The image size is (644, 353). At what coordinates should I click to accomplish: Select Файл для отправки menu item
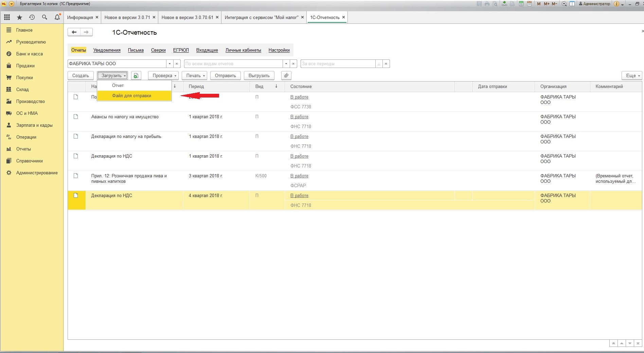(134, 95)
